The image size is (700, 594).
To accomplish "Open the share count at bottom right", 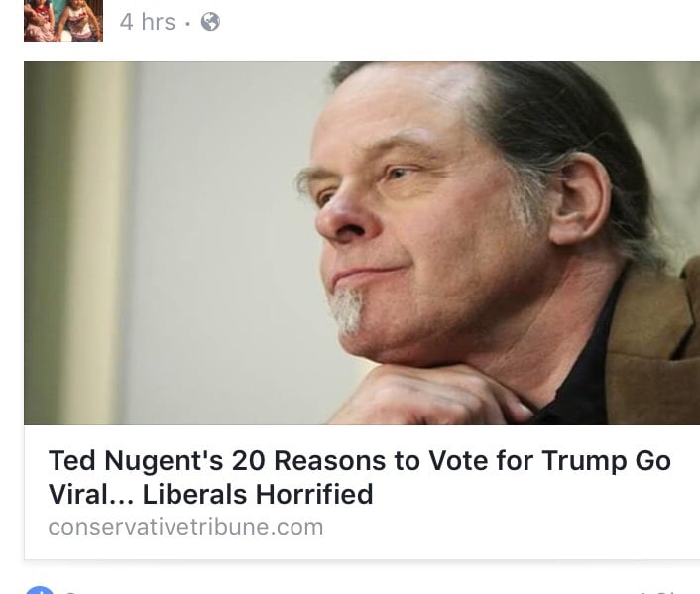I will pyautogui.click(x=665, y=592).
